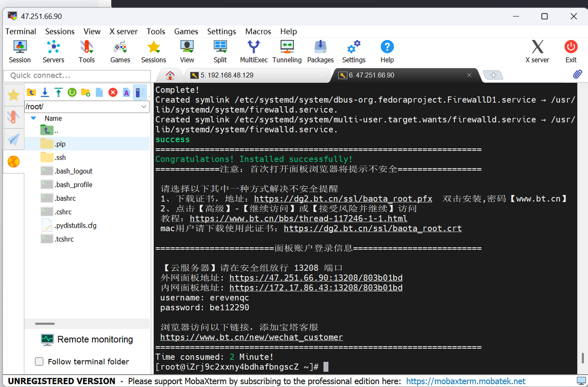Open the 47.251.66.90:13208 panel link
The width and height of the screenshot is (588, 387).
[316, 278]
